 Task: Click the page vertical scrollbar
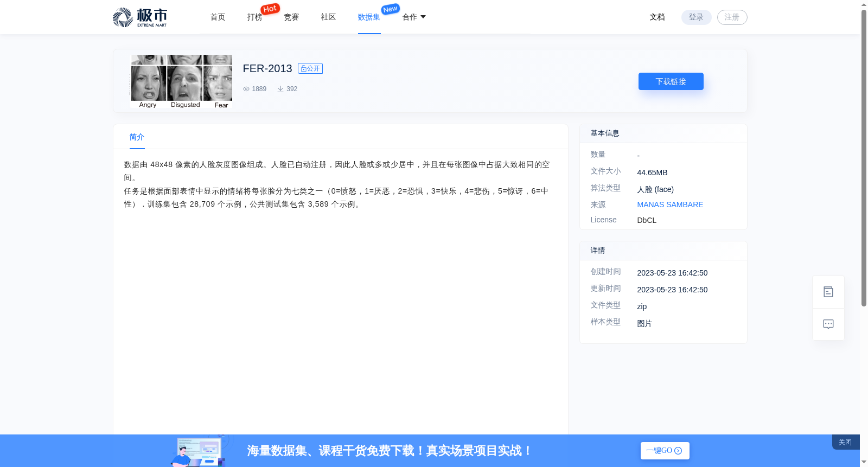pyautogui.click(x=864, y=158)
